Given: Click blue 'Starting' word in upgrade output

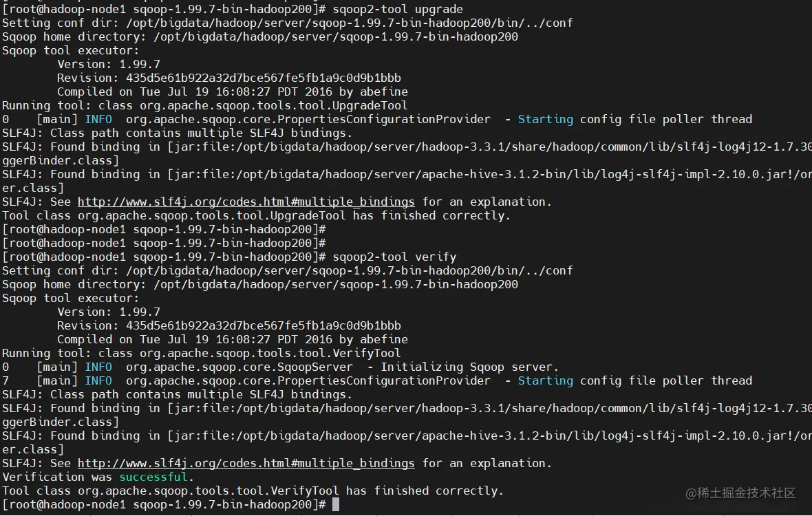Looking at the screenshot, I should click(545, 119).
